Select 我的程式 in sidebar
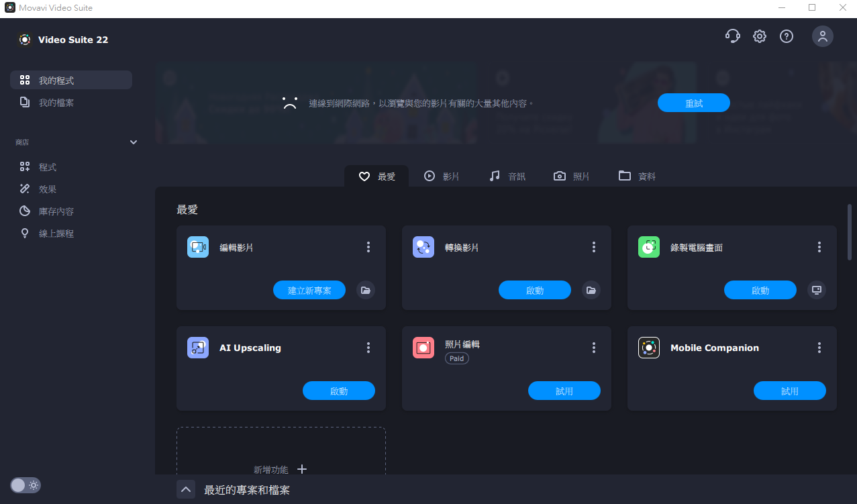 point(71,81)
